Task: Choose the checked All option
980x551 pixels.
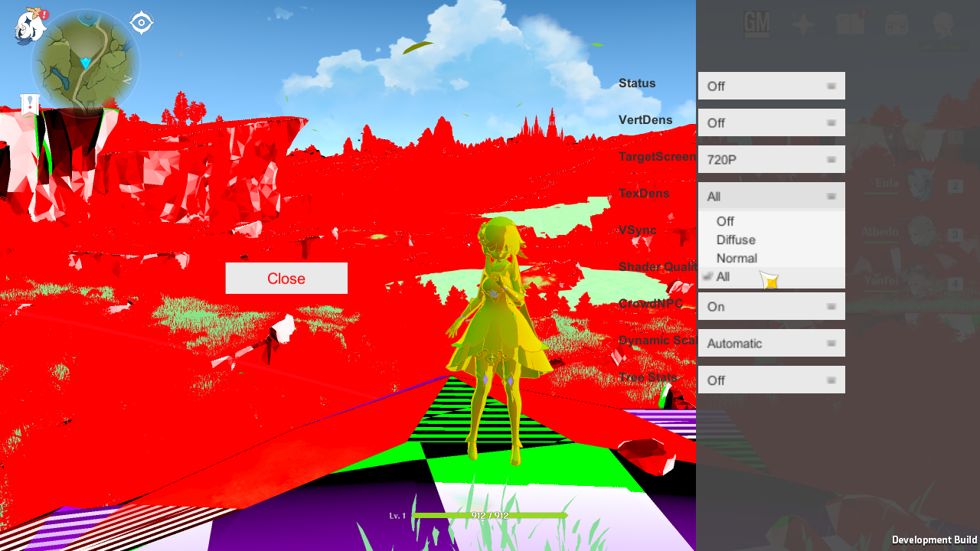Action: [x=772, y=276]
